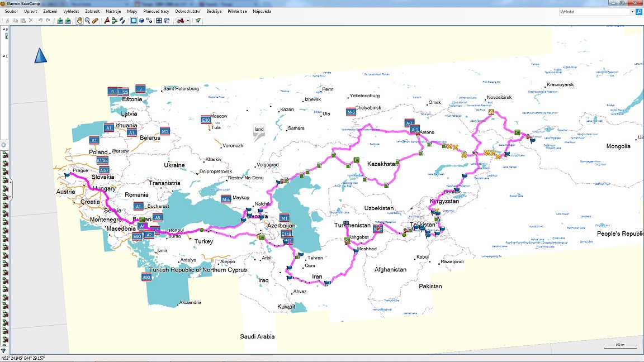Open the BirdsEye menu item
The image size is (644, 362).
[x=214, y=11]
